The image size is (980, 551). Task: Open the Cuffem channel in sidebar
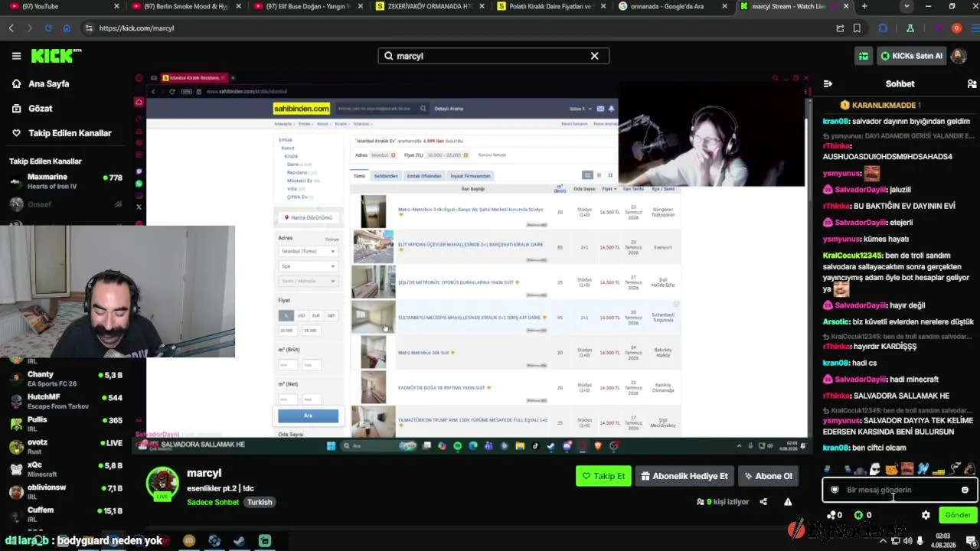[65, 514]
